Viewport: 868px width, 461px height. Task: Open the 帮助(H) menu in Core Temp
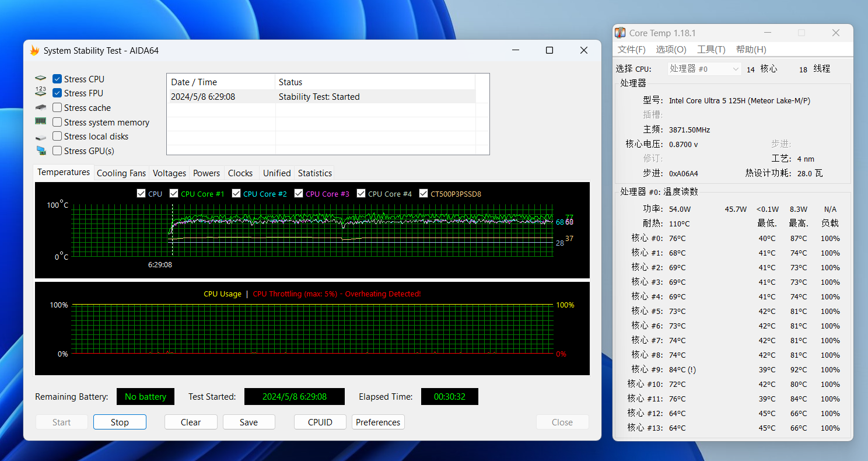tap(751, 50)
